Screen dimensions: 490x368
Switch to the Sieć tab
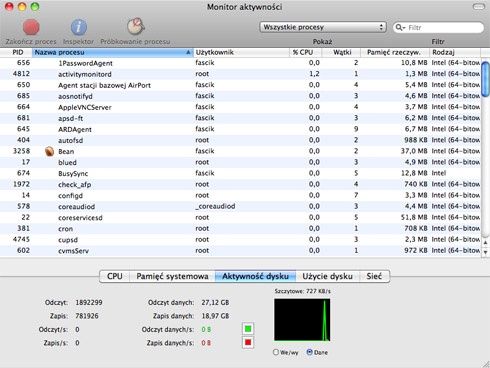(374, 276)
